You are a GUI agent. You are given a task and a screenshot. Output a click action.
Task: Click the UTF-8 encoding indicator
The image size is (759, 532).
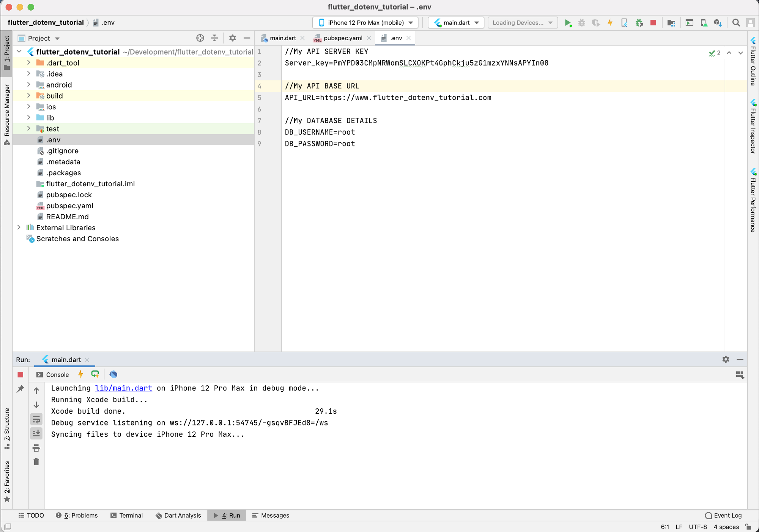698,527
